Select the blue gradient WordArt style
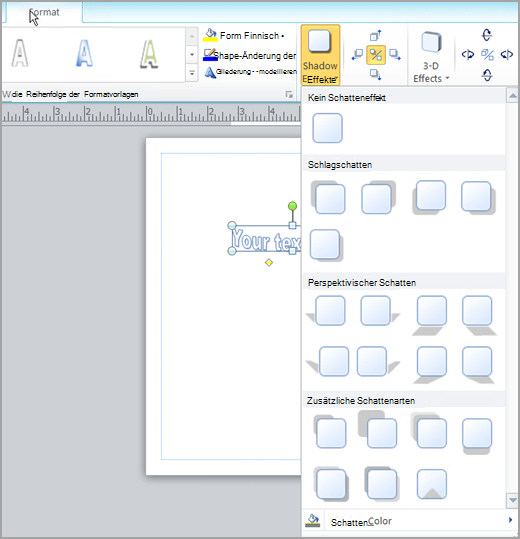The image size is (520, 539). (84, 53)
